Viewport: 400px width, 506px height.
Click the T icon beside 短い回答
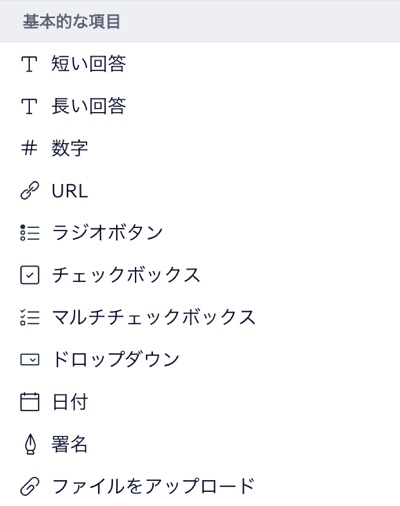[x=29, y=64]
